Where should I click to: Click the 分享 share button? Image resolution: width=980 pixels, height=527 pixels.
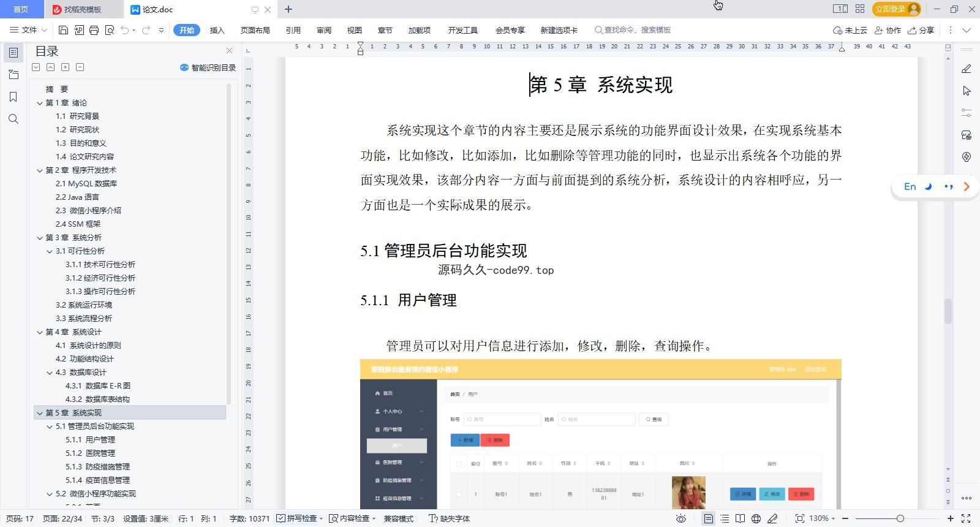(921, 30)
